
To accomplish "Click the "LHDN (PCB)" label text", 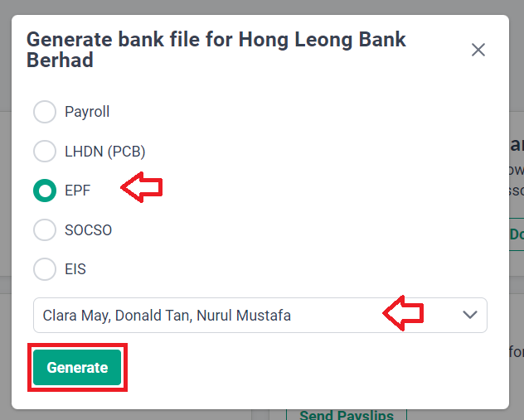I will point(104,151).
